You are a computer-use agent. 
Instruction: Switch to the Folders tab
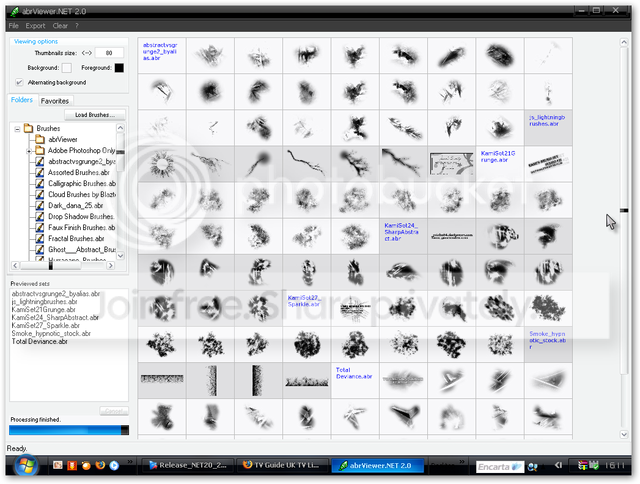(22, 100)
